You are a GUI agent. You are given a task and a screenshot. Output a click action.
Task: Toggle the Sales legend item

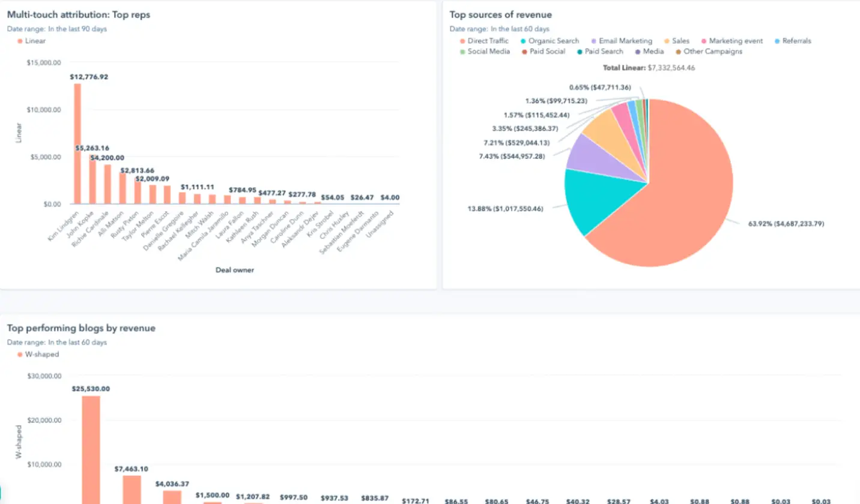click(x=676, y=41)
